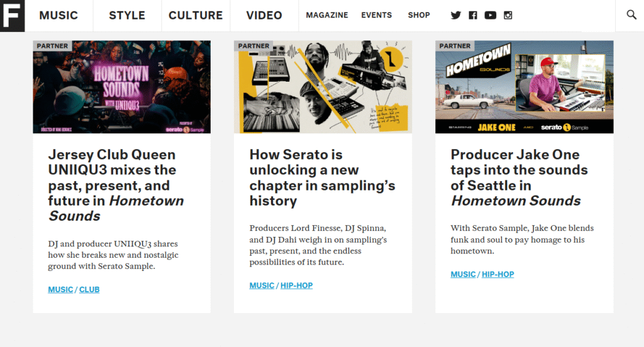Go to the STYLE section

pos(127,15)
